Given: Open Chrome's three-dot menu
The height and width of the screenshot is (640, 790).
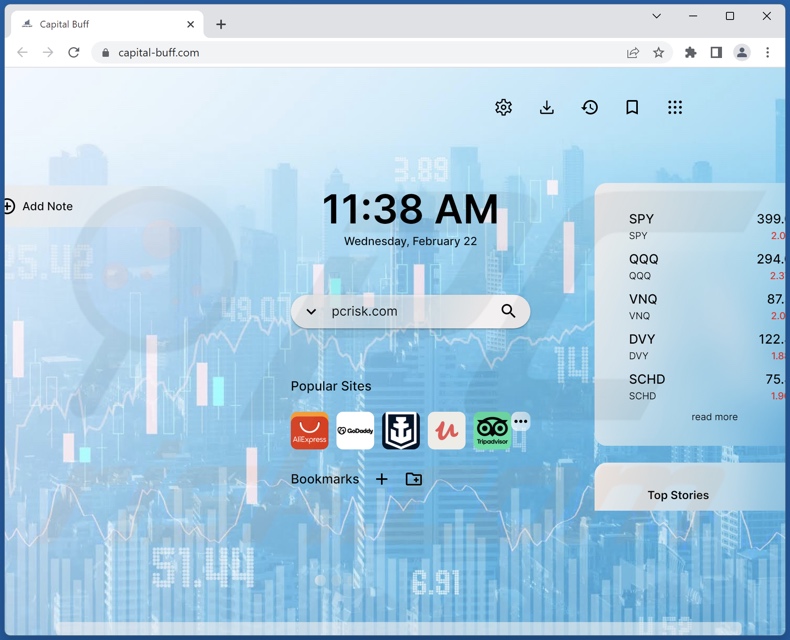Looking at the screenshot, I should click(x=767, y=53).
